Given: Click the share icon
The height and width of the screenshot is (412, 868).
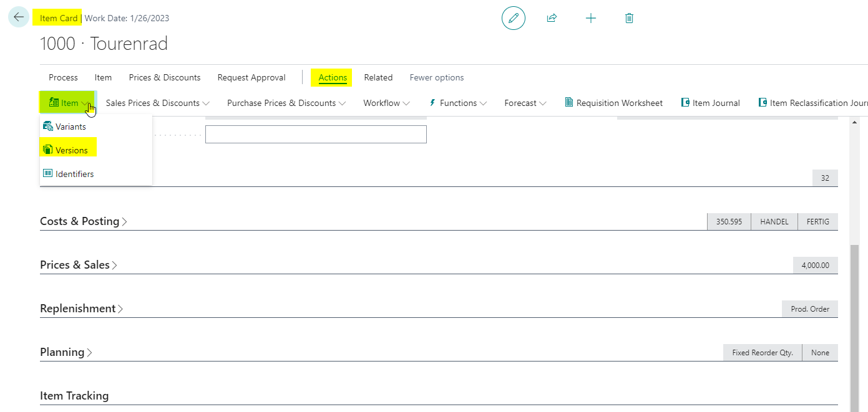Looking at the screenshot, I should (552, 18).
